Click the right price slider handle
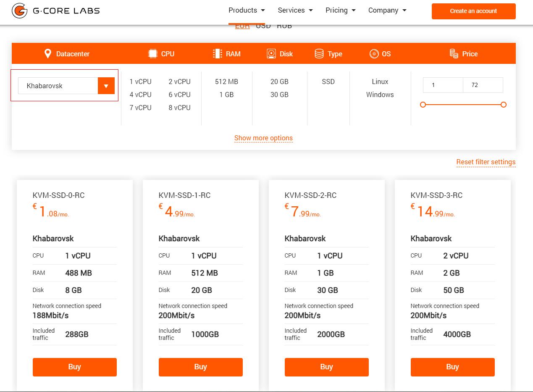The width and height of the screenshot is (533, 392). pos(504,105)
